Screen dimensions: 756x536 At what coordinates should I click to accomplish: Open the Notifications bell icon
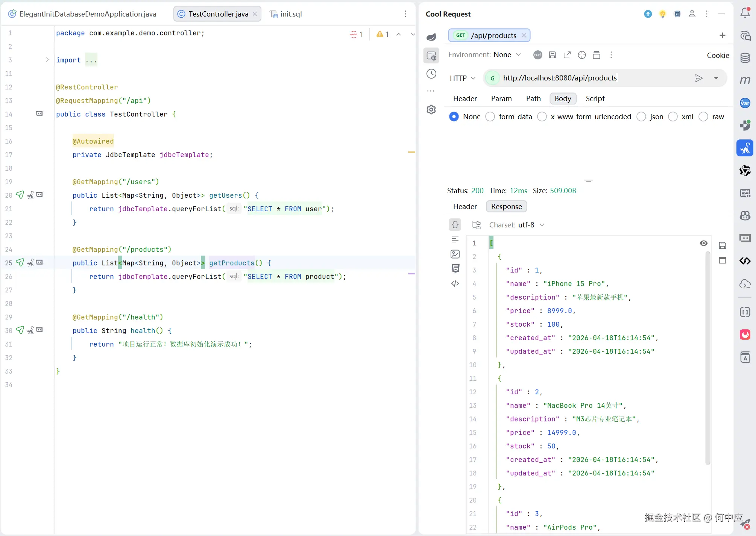pyautogui.click(x=745, y=13)
